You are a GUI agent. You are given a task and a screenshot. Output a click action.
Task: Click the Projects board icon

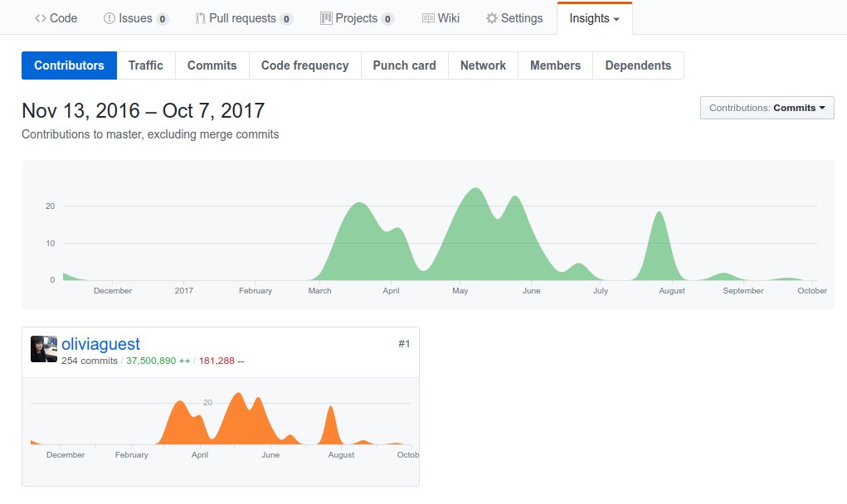click(326, 18)
